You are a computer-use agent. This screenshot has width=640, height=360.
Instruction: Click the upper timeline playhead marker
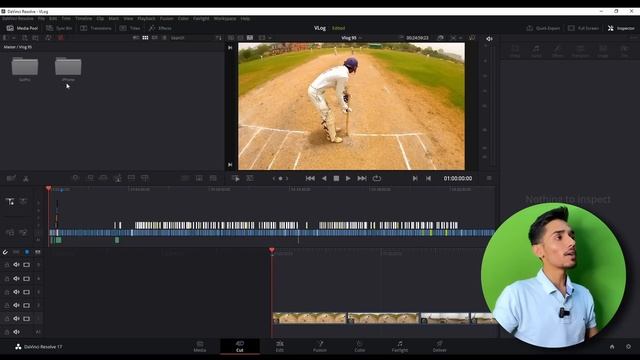point(49,188)
